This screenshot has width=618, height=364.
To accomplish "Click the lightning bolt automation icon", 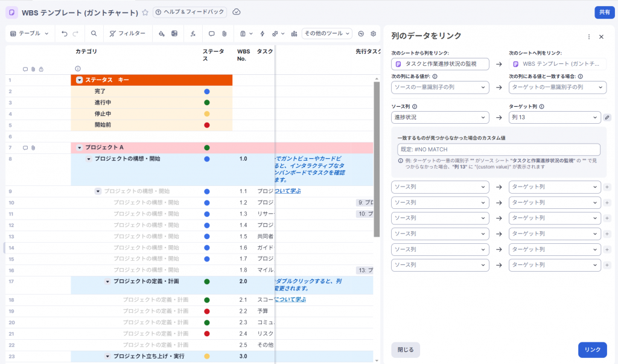I will pos(263,34).
